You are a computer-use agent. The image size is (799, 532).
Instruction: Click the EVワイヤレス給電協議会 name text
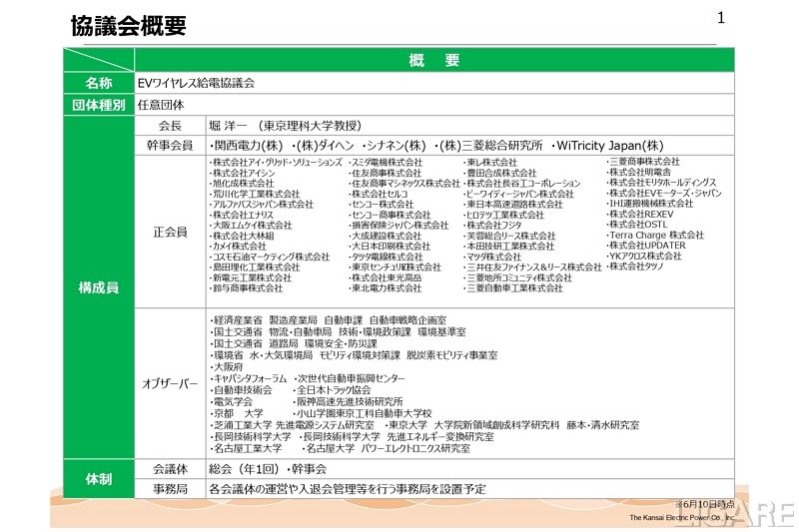pos(196,83)
